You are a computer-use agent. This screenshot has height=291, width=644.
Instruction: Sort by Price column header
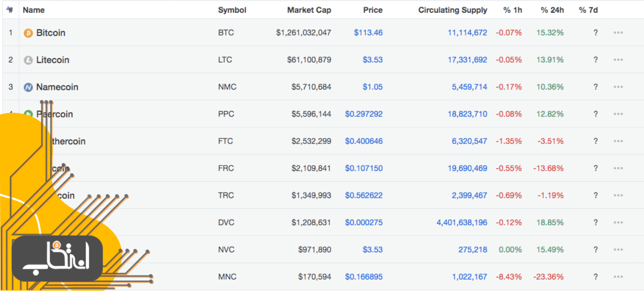[x=373, y=10]
